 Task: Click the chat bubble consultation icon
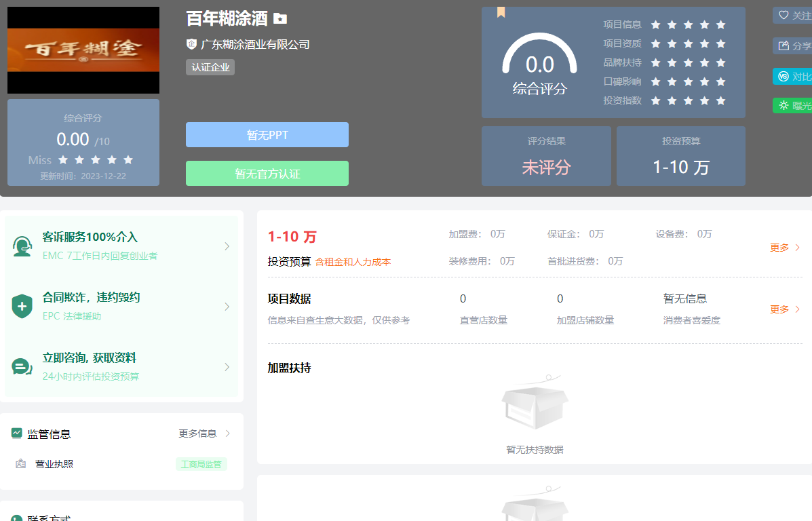[x=22, y=367]
